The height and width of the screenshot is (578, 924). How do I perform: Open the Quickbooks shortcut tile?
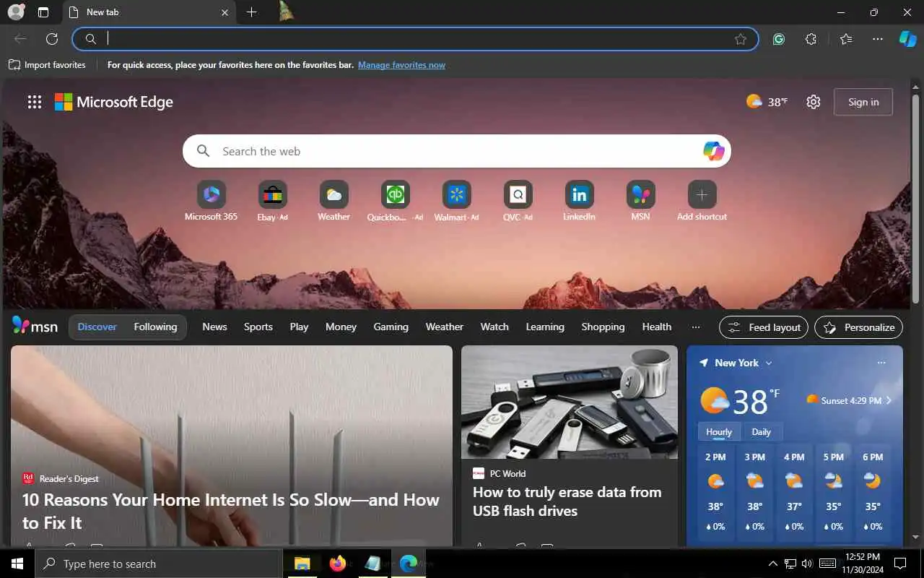coord(395,201)
